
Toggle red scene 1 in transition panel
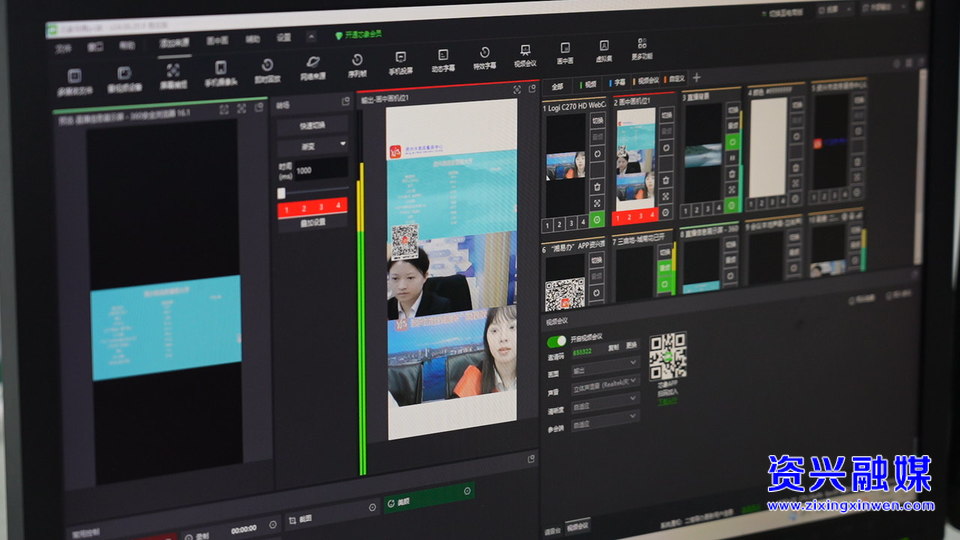[x=287, y=210]
